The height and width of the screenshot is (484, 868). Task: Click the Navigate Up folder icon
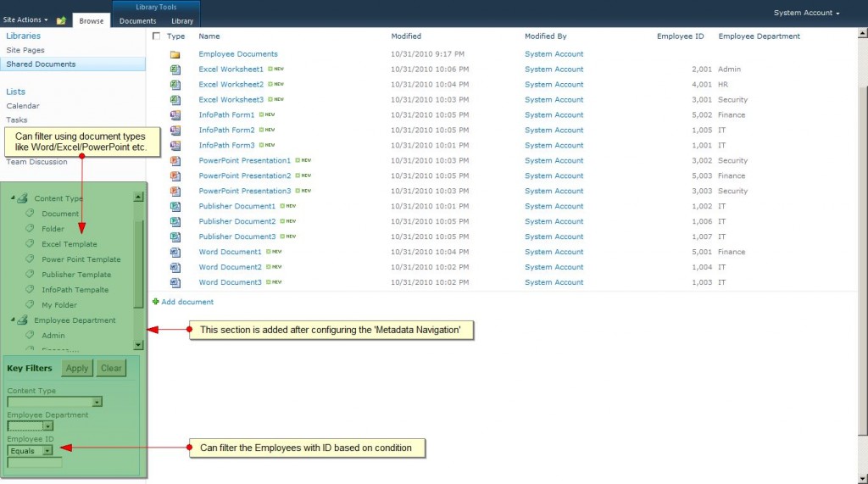click(x=61, y=20)
